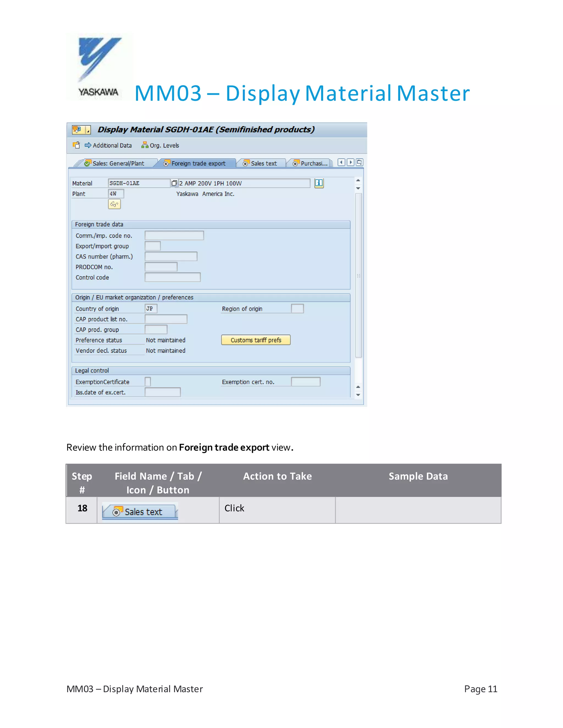Viewport: 563px width, 728px height.
Task: Click the other material icon in toolbar
Action: pyautogui.click(x=76, y=145)
